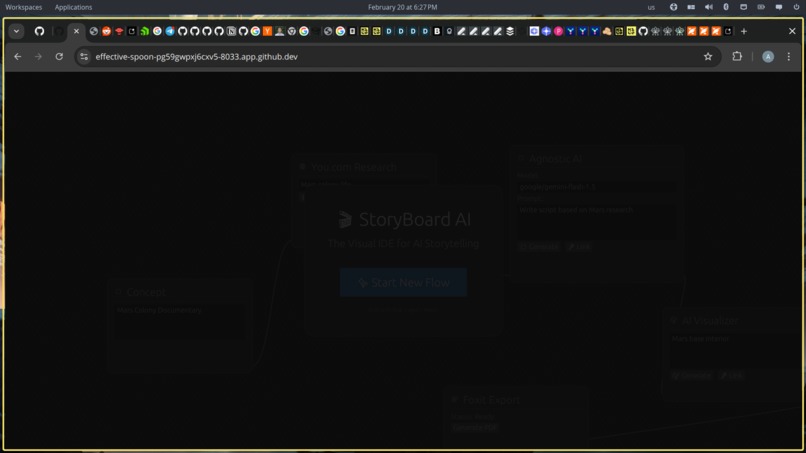Open the power menu icon
Screen dimensions: 806x453
click(x=796, y=7)
